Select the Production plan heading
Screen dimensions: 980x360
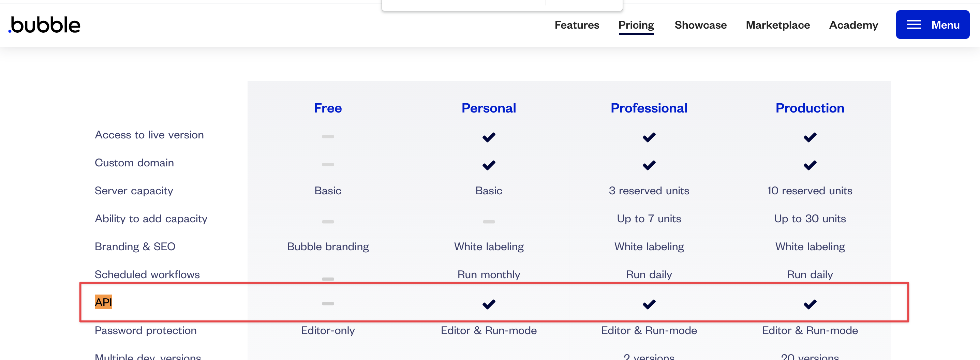click(x=810, y=108)
